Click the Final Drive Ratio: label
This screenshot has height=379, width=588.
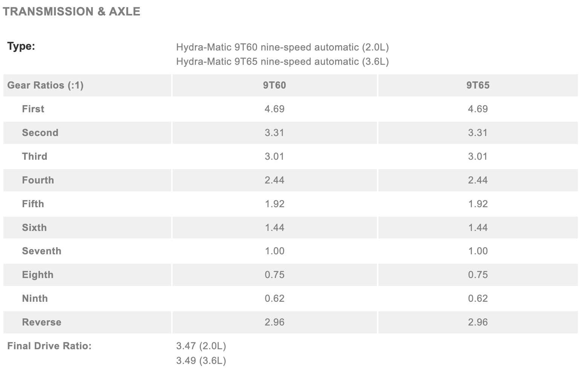pyautogui.click(x=49, y=346)
